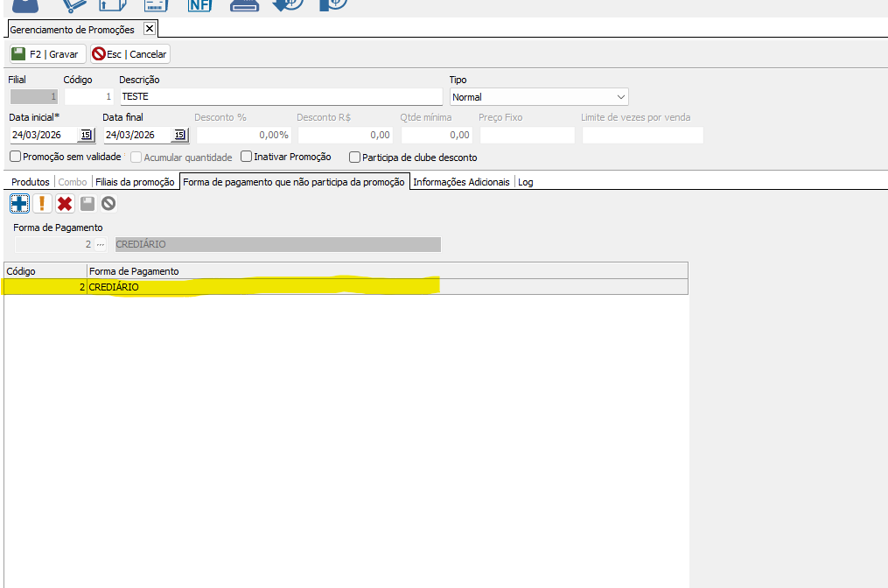Click the Descrição field containing TESTE

point(280,97)
